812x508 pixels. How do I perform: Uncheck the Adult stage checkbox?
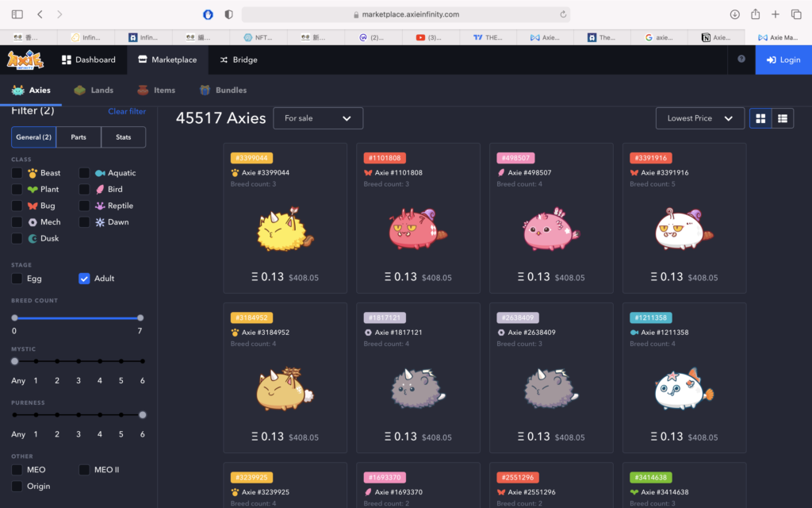[x=84, y=279]
